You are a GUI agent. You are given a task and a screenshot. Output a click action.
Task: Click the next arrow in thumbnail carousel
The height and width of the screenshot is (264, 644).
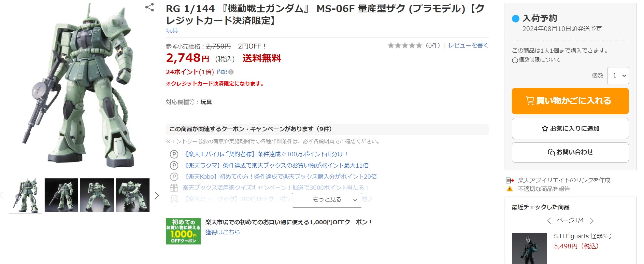click(x=157, y=195)
